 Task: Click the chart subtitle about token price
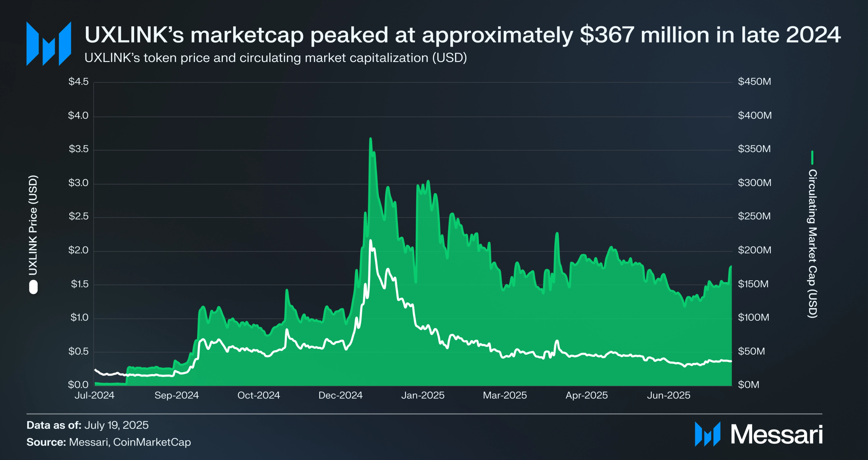[276, 58]
